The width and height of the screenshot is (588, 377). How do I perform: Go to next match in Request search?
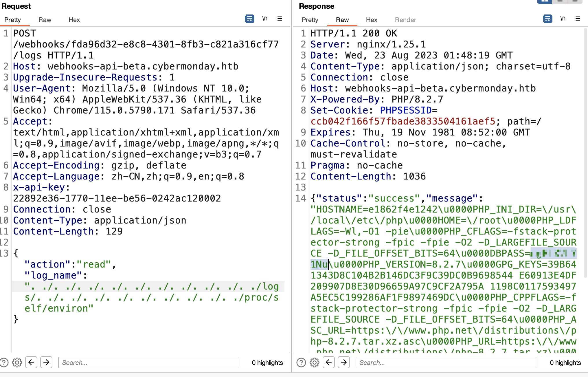coord(46,362)
